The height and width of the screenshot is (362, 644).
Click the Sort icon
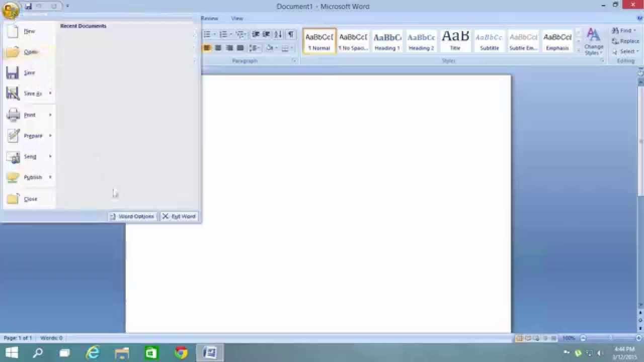tap(278, 35)
